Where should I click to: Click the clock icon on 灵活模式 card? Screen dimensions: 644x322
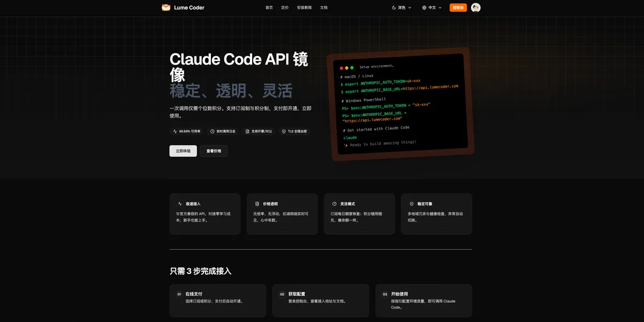(334, 204)
